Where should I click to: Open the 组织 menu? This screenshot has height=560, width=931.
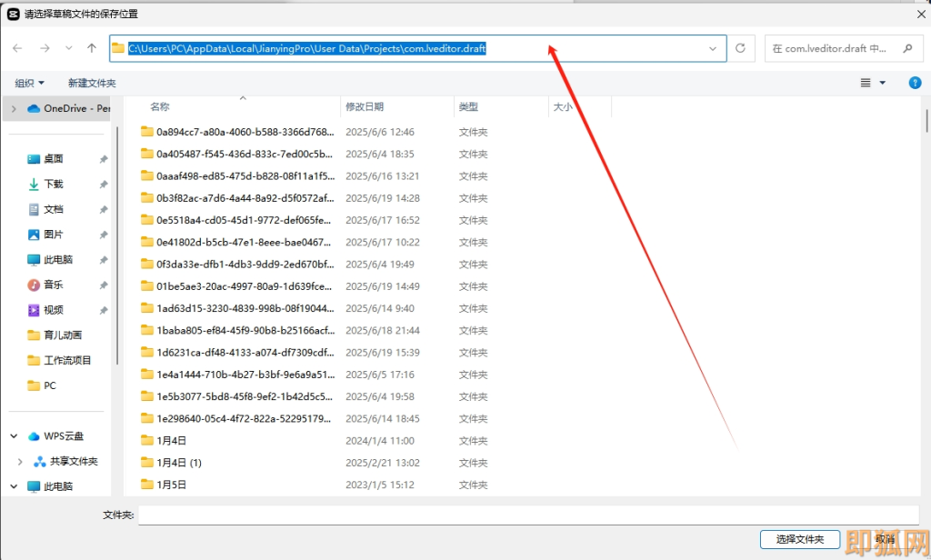coord(29,83)
